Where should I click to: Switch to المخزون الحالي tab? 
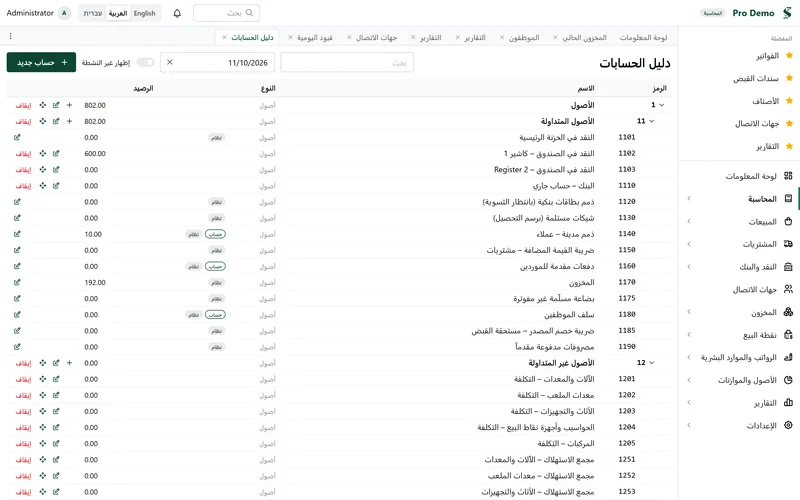585,38
